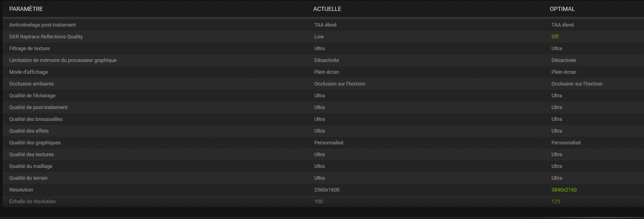The image size is (644, 219).
Task: Select the Qualité de l'éclairage row
Action: [x=323, y=96]
